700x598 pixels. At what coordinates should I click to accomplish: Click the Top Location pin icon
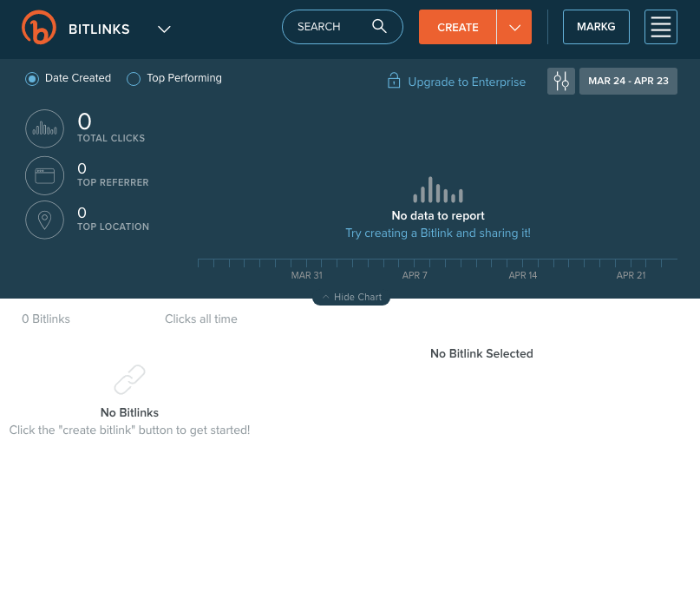[x=44, y=220]
